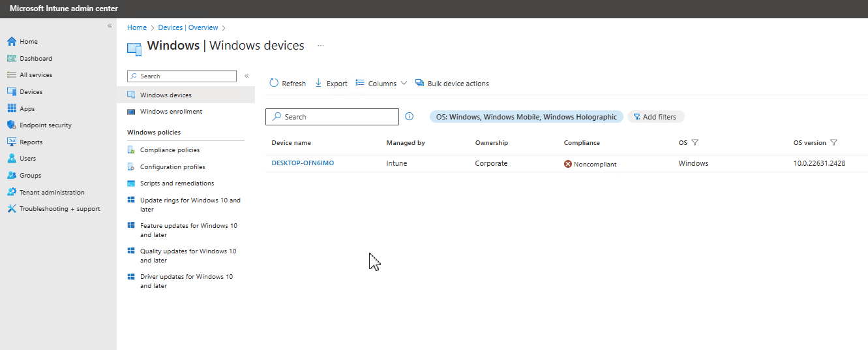Click the Refresh icon in toolbar

pos(274,84)
